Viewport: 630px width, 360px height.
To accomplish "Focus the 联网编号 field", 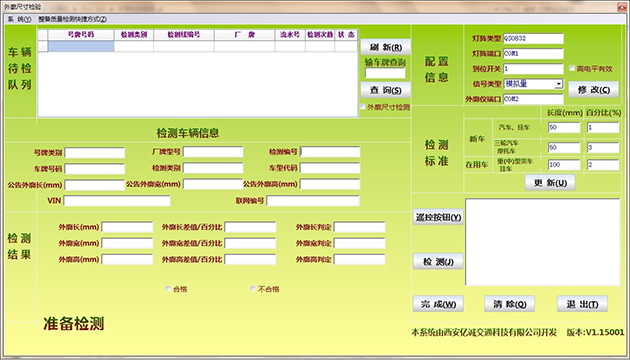I will point(313,200).
